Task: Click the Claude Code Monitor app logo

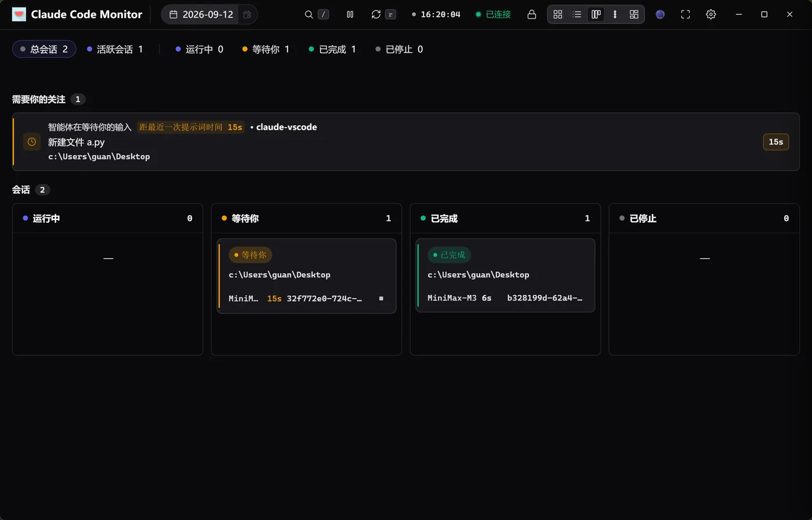Action: [x=19, y=15]
